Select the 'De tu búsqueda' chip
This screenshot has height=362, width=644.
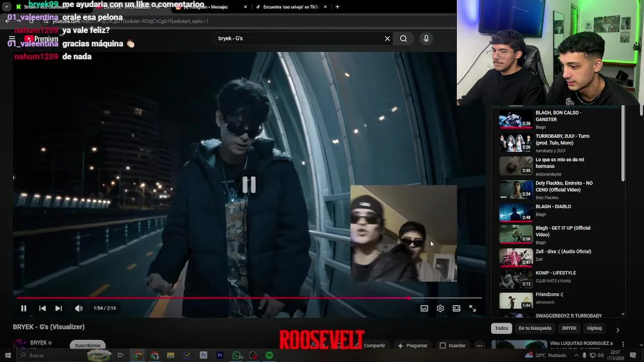(x=535, y=328)
